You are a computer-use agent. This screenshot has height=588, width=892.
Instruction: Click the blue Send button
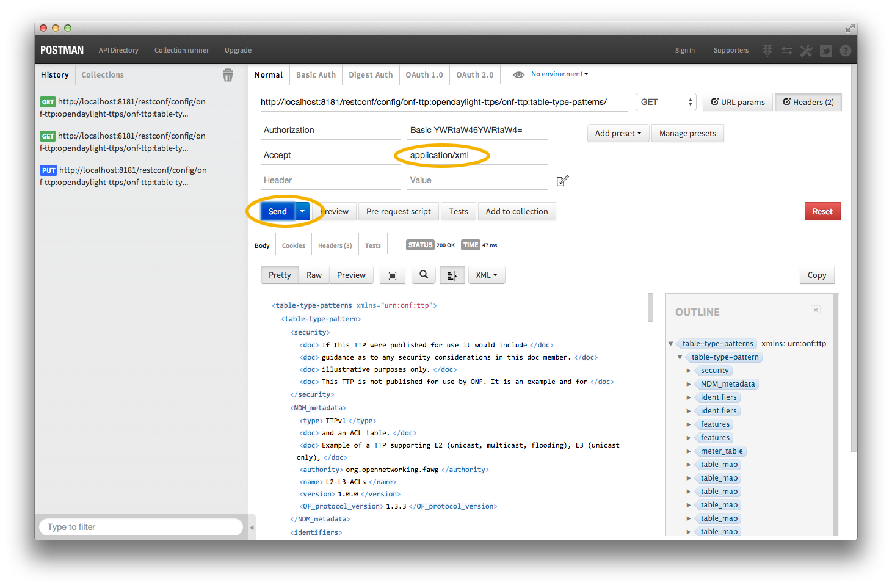click(x=278, y=211)
